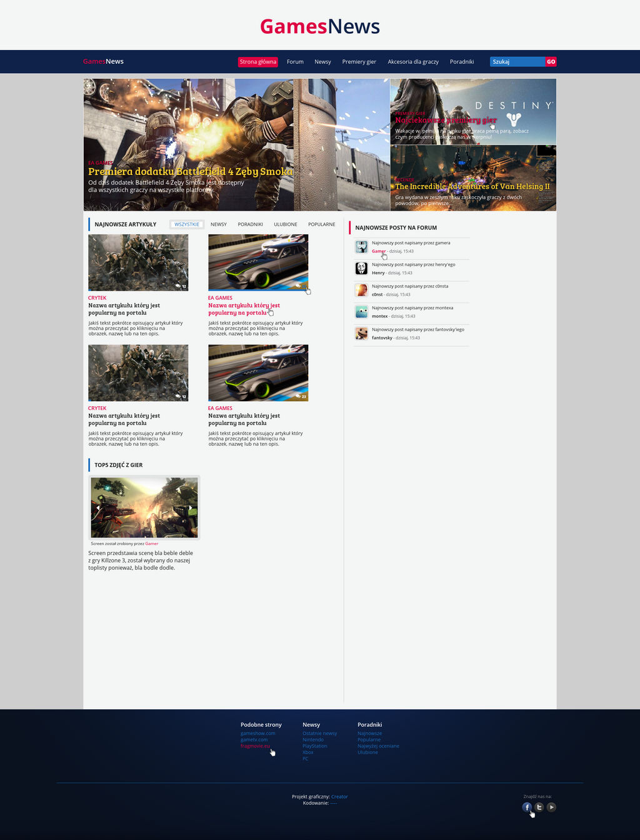Open Popularne in the footer Poradniki list

tap(369, 740)
